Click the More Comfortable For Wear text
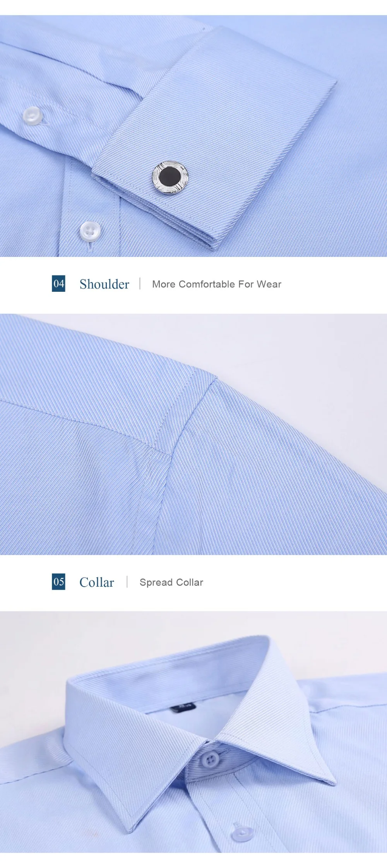Screen dimensions: 387x868 tap(217, 284)
